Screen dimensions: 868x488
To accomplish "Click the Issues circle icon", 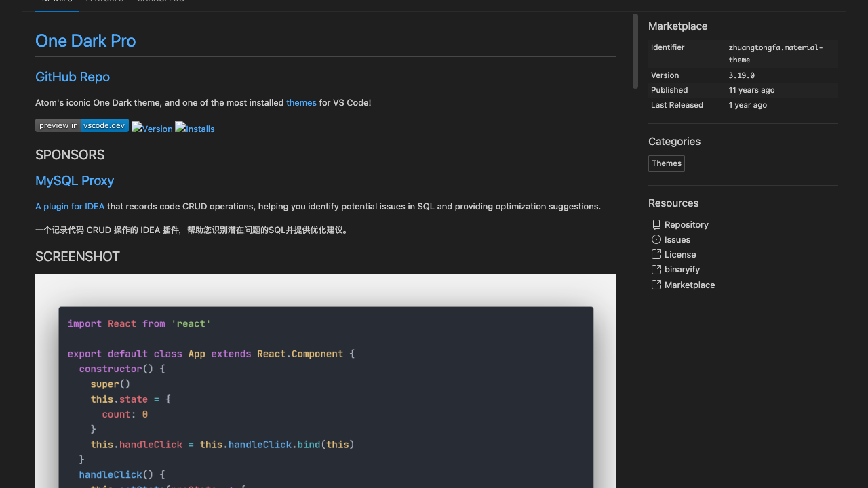I will pyautogui.click(x=656, y=239).
